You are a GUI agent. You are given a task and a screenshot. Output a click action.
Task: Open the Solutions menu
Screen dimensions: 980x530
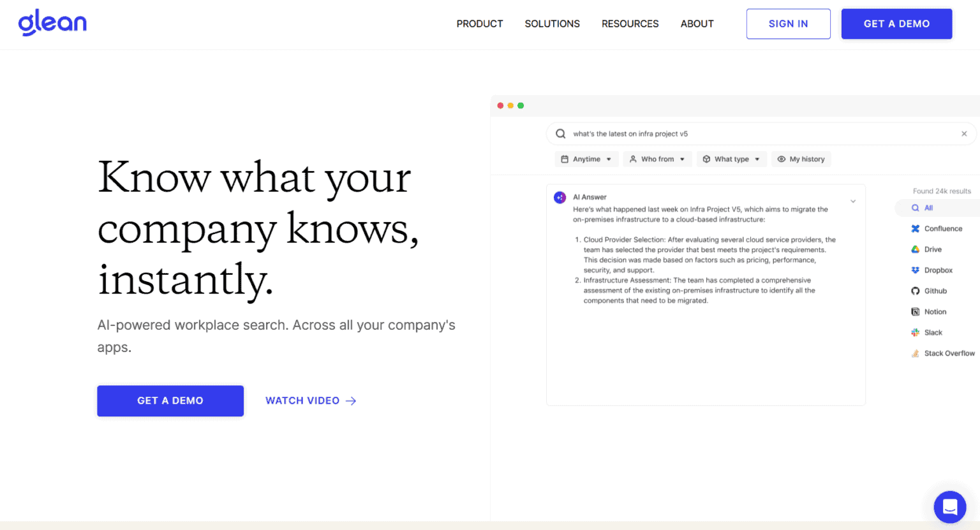tap(553, 24)
